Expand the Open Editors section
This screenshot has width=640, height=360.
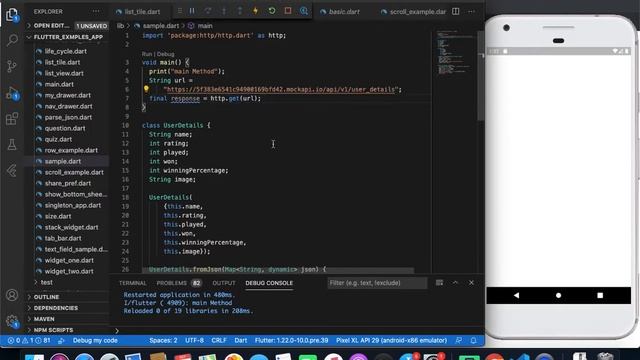click(x=67, y=26)
